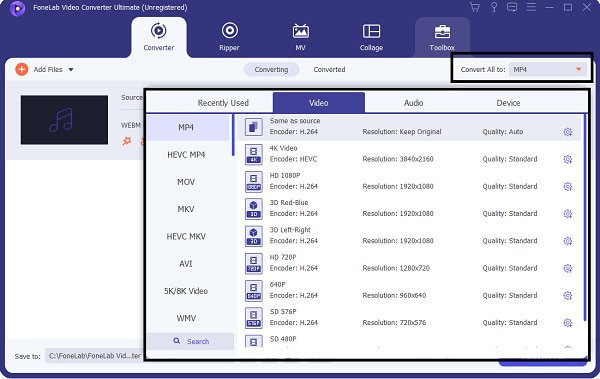The width and height of the screenshot is (600, 379).
Task: Click the orange Add Files plus icon
Action: [x=21, y=69]
